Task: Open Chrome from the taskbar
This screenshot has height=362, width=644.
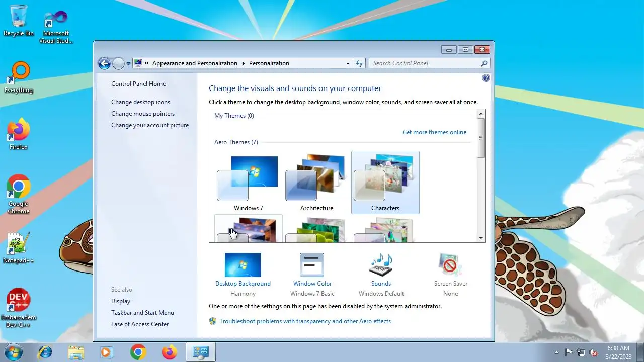Action: pyautogui.click(x=138, y=352)
